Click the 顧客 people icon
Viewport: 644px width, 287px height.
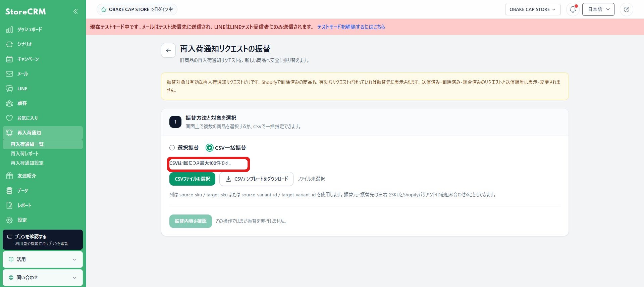click(9, 103)
